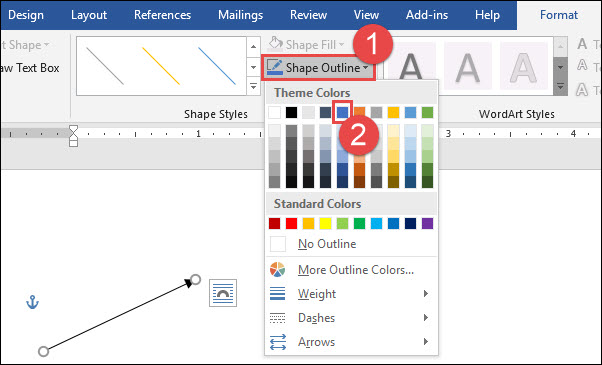The image size is (602, 365).
Task: Expand the WordArt Styles gallery More button
Action: (x=561, y=86)
